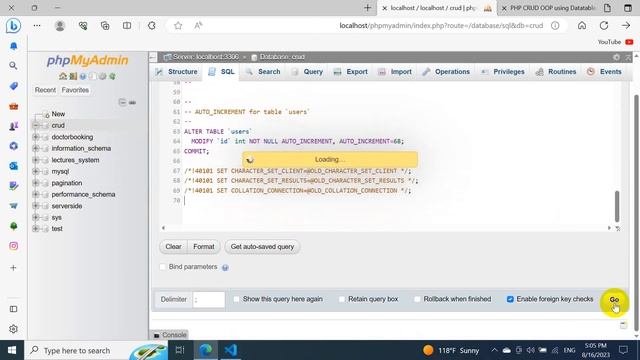Open Windows Start menu
Image resolution: width=640 pixels, height=360 pixels.
(12, 350)
